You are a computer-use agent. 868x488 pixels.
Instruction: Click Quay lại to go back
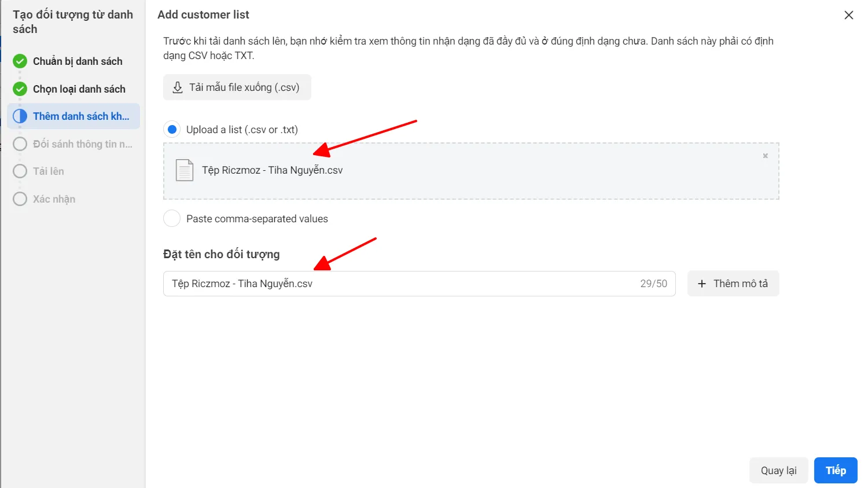pos(778,470)
